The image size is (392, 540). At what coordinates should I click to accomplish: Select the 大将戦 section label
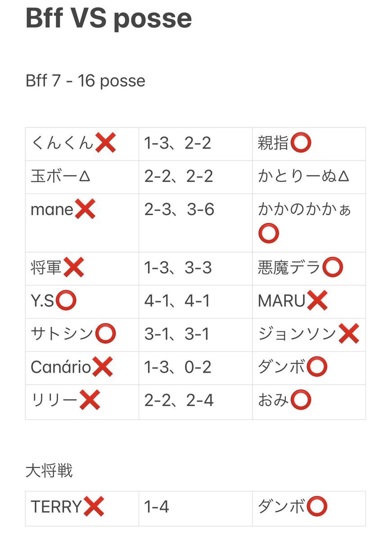pyautogui.click(x=49, y=471)
